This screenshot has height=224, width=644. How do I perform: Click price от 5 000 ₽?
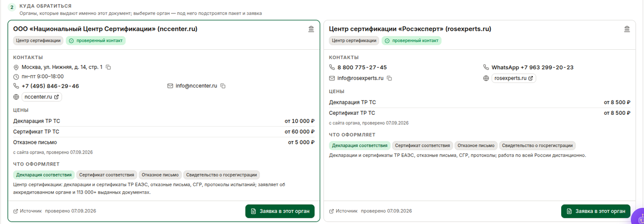(x=301, y=142)
